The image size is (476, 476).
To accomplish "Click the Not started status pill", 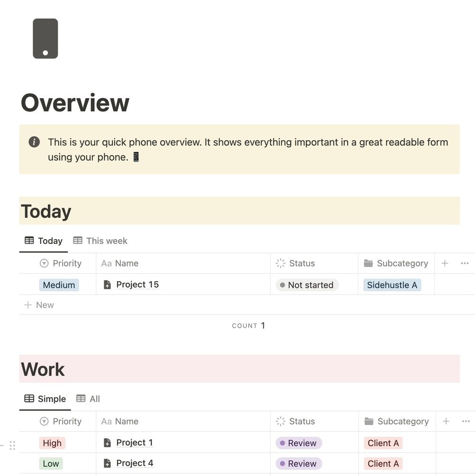I will 307,285.
